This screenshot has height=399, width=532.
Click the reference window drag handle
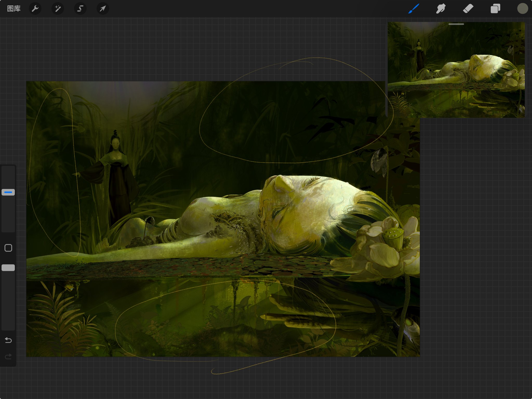456,24
